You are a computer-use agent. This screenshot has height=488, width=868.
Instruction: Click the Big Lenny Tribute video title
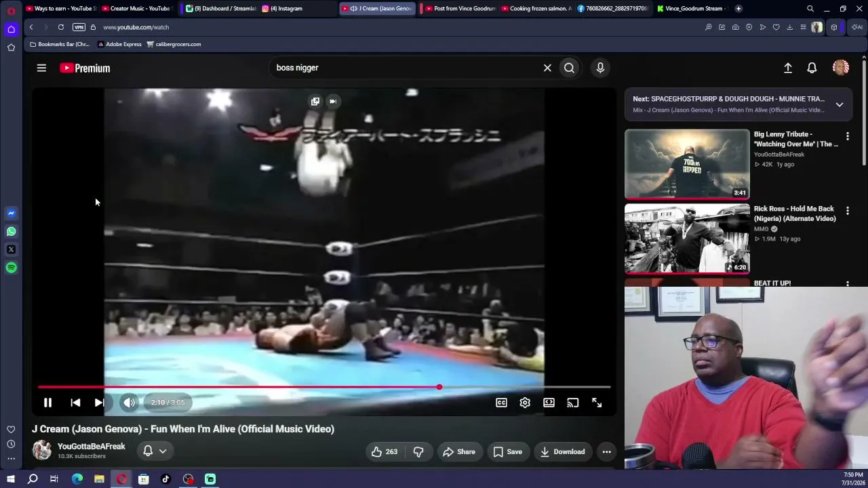[x=796, y=139]
